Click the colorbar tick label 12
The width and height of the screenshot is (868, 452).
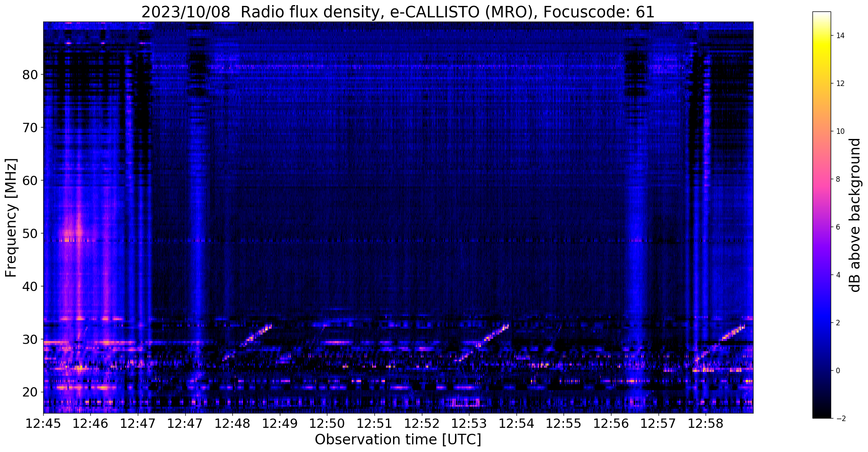coord(840,83)
